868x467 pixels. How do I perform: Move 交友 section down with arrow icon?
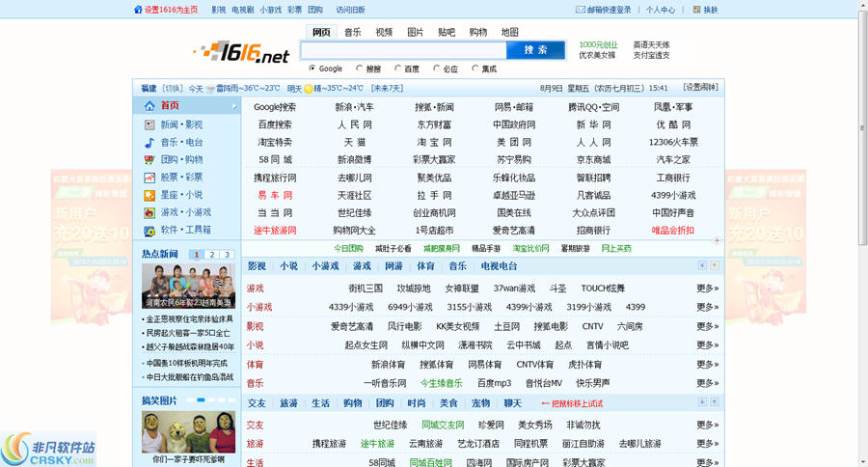tap(702, 402)
